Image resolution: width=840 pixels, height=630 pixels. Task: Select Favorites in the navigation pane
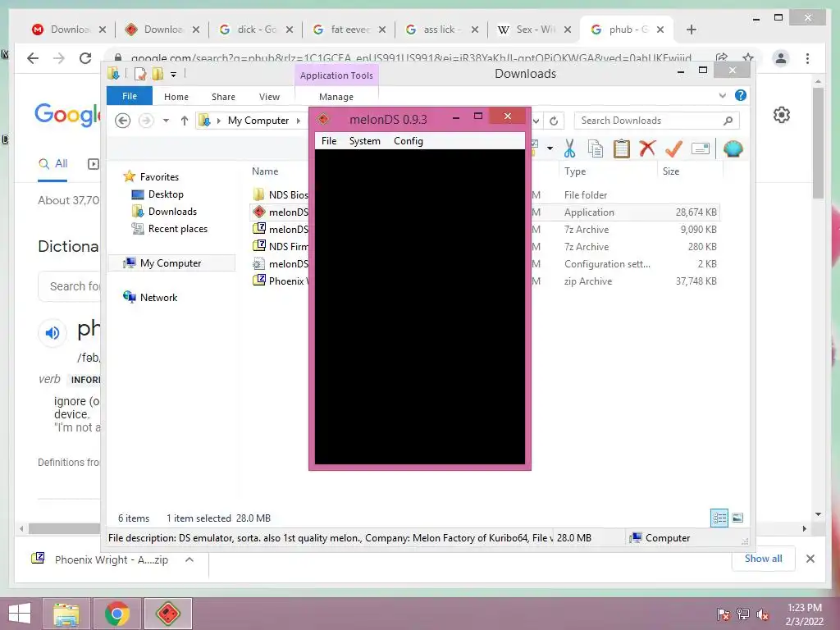[159, 177]
